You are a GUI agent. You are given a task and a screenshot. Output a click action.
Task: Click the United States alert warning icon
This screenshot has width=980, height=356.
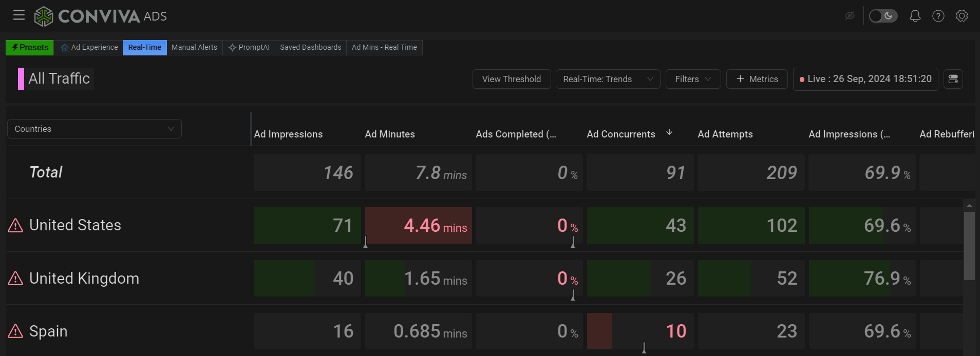tap(15, 226)
